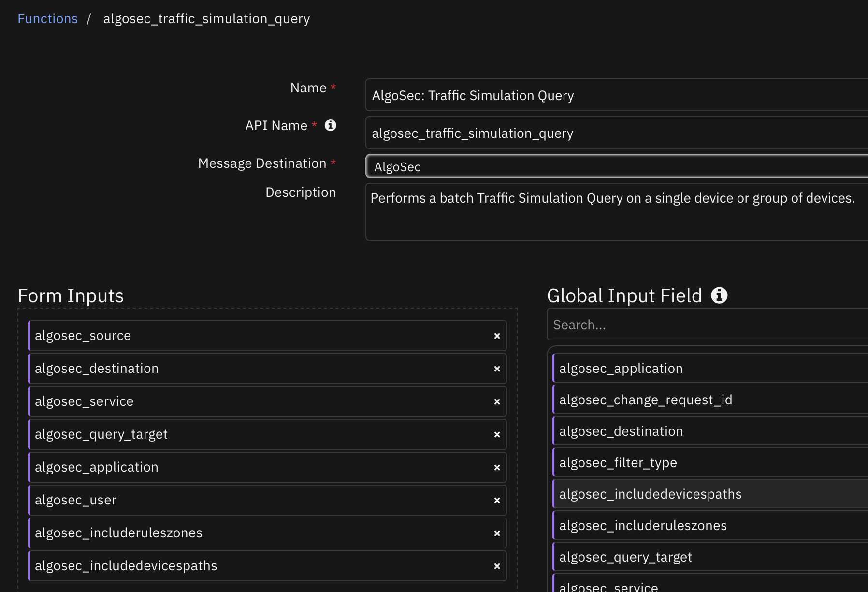This screenshot has height=592, width=868.
Task: Select algosec_application in Global Input Field list
Action: 710,368
